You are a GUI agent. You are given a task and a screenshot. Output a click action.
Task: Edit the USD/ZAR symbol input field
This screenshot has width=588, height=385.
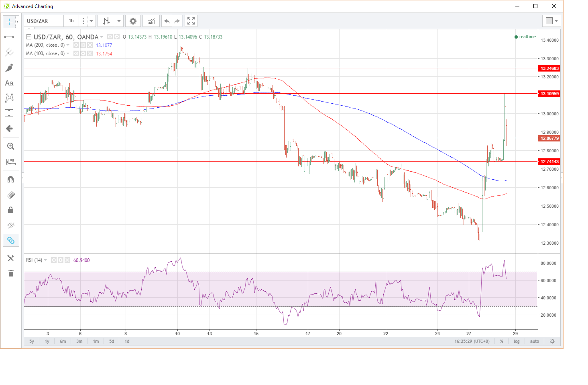tap(43, 21)
